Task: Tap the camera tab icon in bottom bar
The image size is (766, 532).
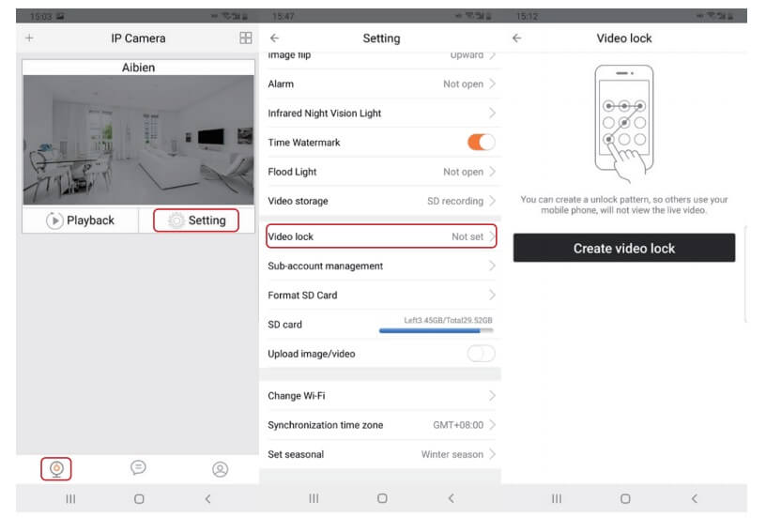Action: 56,468
